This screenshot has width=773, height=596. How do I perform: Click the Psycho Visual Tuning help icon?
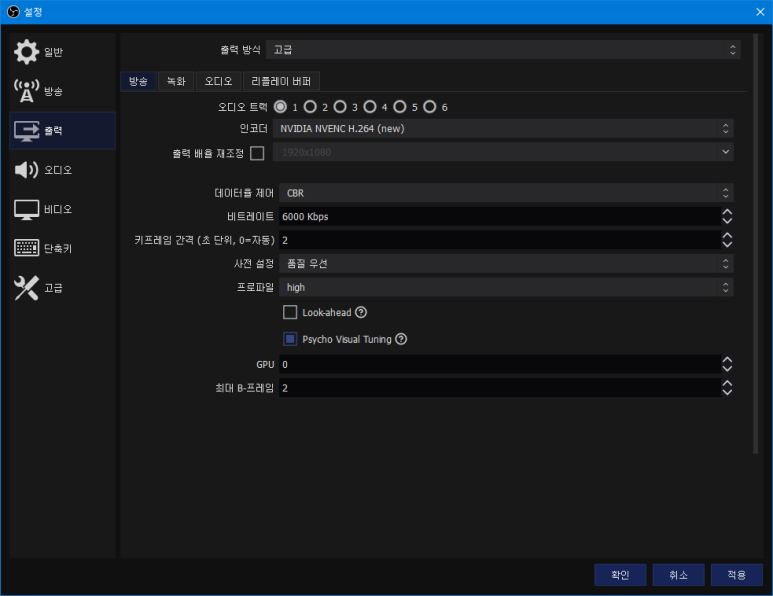click(401, 339)
